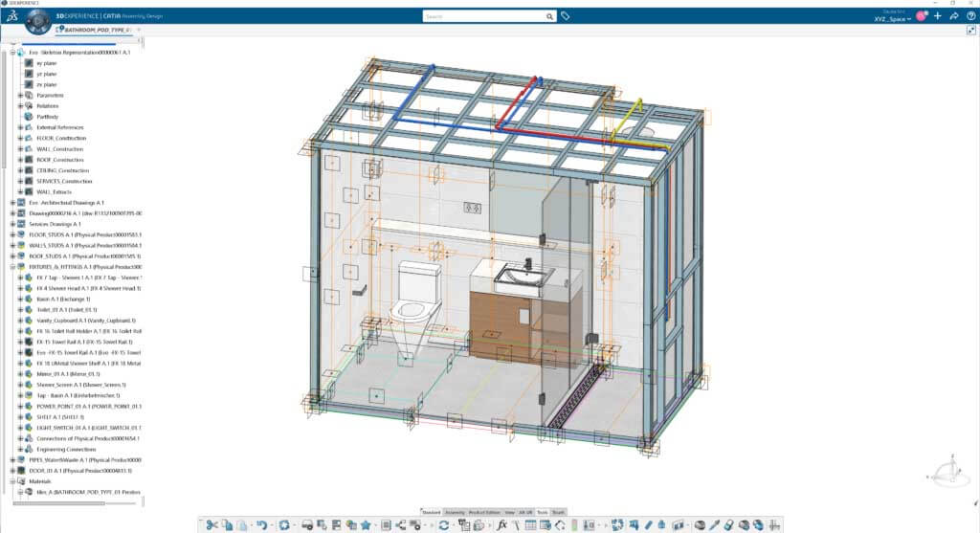
Task: Open the Help question-mark icon
Action: coord(970,16)
